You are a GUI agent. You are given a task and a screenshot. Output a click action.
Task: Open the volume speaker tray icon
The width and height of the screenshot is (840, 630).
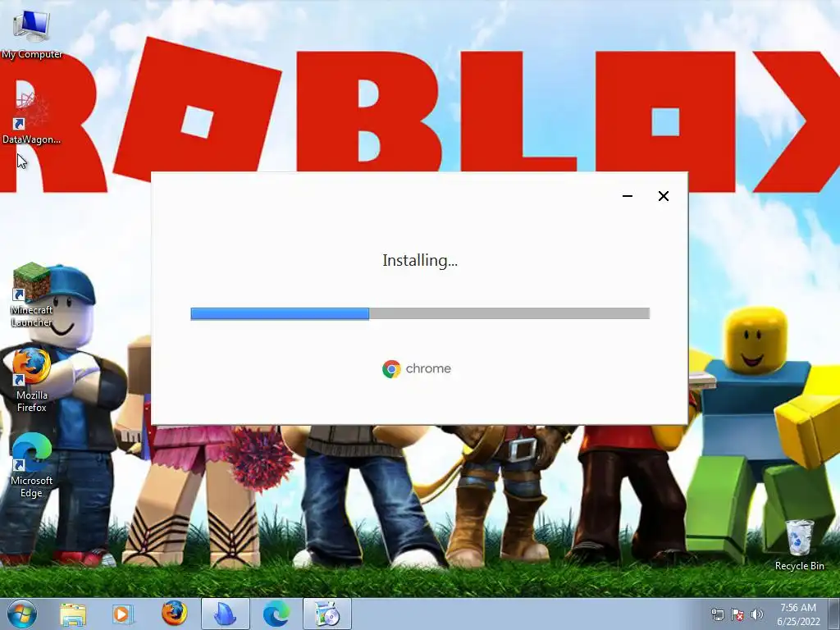coord(756,614)
